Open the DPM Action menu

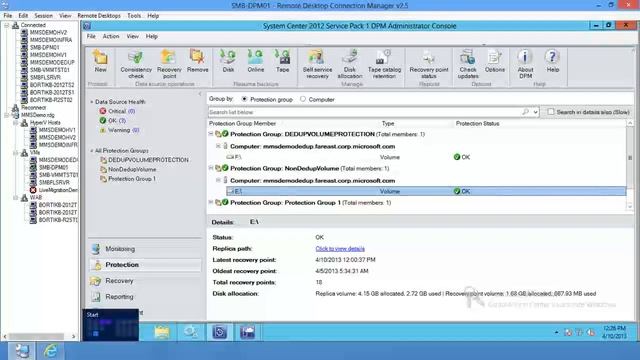[111, 36]
